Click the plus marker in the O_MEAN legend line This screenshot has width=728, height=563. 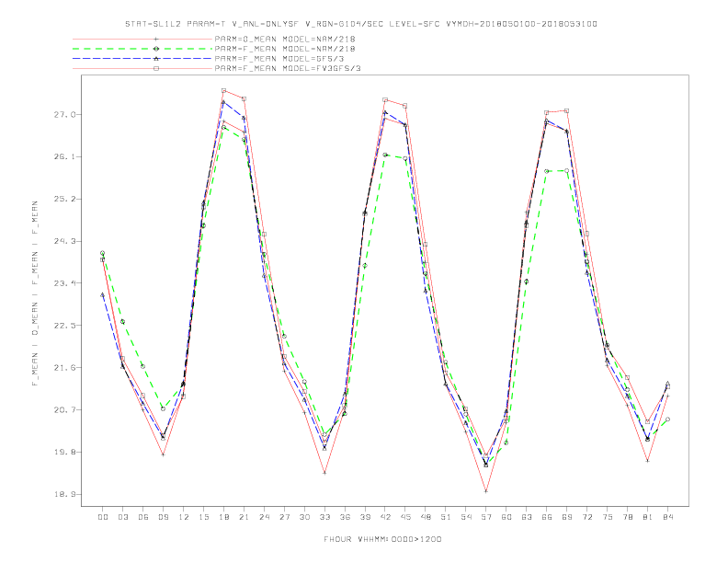156,39
